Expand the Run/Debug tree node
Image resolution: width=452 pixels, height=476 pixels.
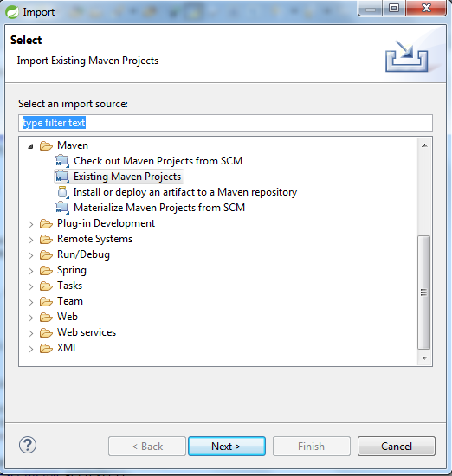(x=30, y=255)
